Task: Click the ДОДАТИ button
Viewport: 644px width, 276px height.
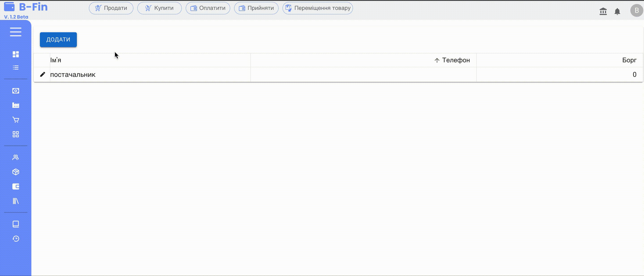Action: (58, 39)
